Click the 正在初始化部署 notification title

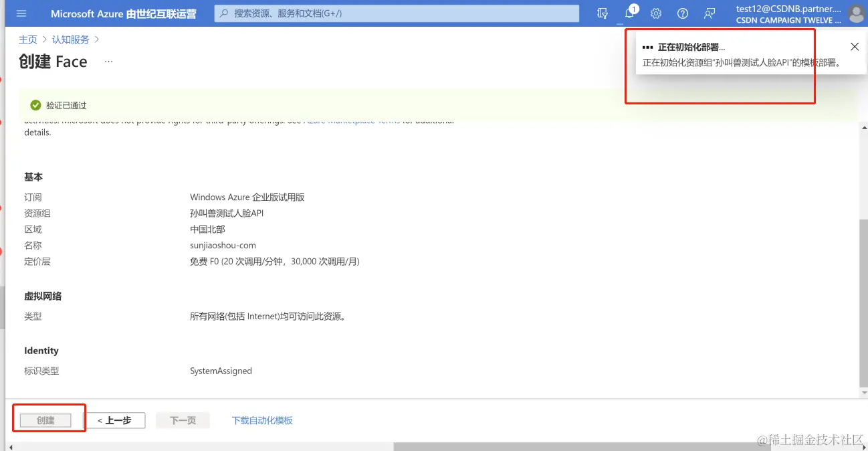691,48
